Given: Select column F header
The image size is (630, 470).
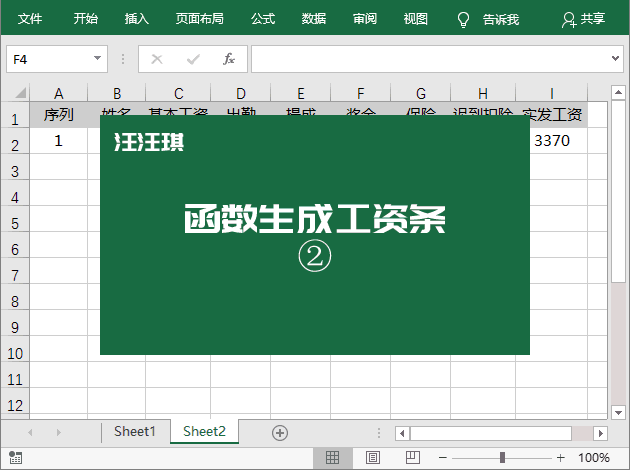Looking at the screenshot, I should click(x=360, y=94).
